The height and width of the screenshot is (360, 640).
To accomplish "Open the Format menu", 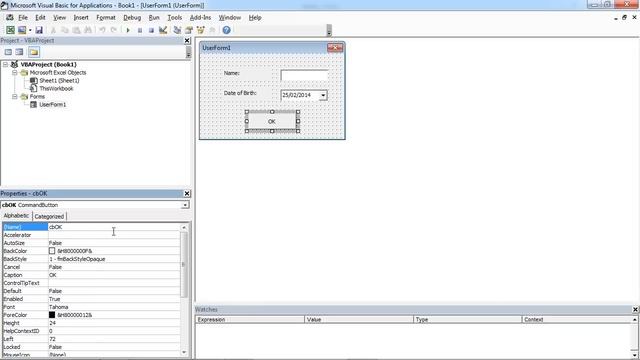I will pyautogui.click(x=106, y=18).
